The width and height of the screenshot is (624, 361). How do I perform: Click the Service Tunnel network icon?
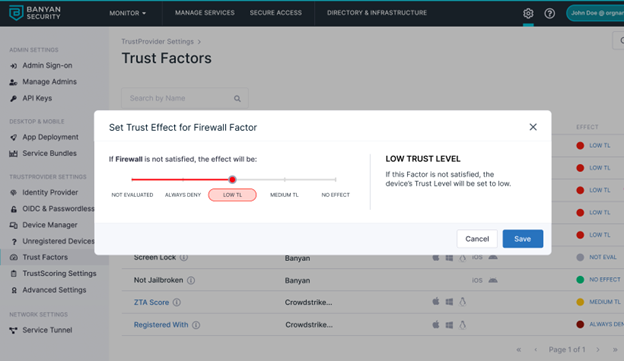tap(14, 330)
